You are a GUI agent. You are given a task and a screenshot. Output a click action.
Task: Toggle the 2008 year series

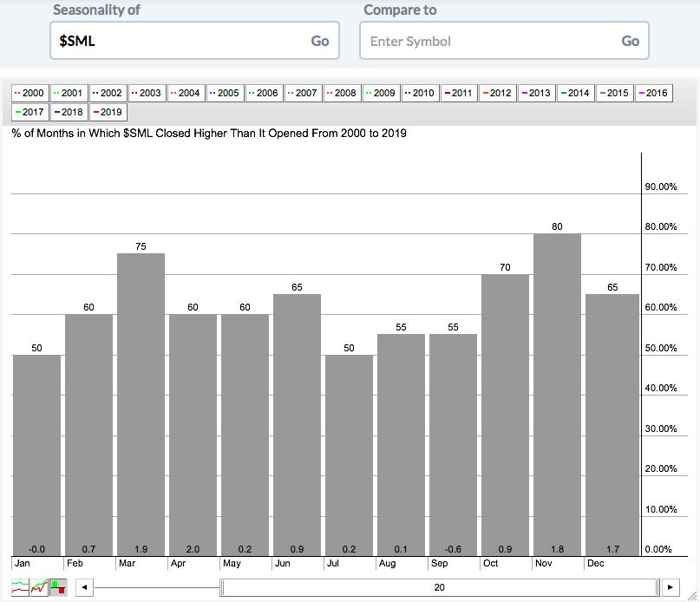(341, 93)
